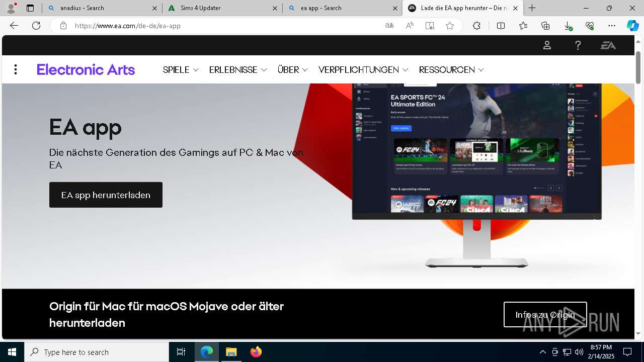Open File Explorer from taskbar
The image size is (644, 362).
coord(231,352)
